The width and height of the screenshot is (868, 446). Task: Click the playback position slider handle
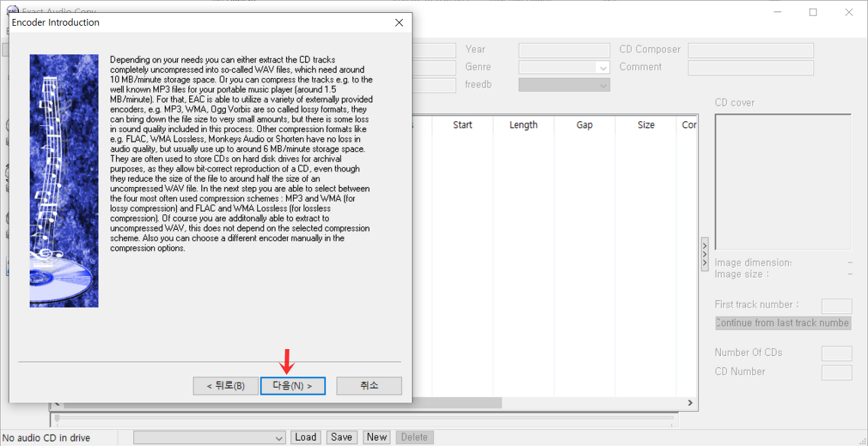[x=57, y=418]
